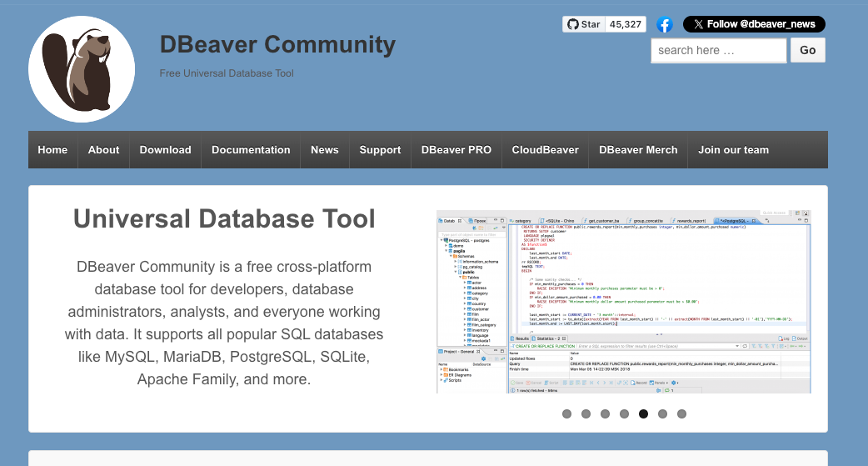Open the About menu item

pyautogui.click(x=103, y=149)
